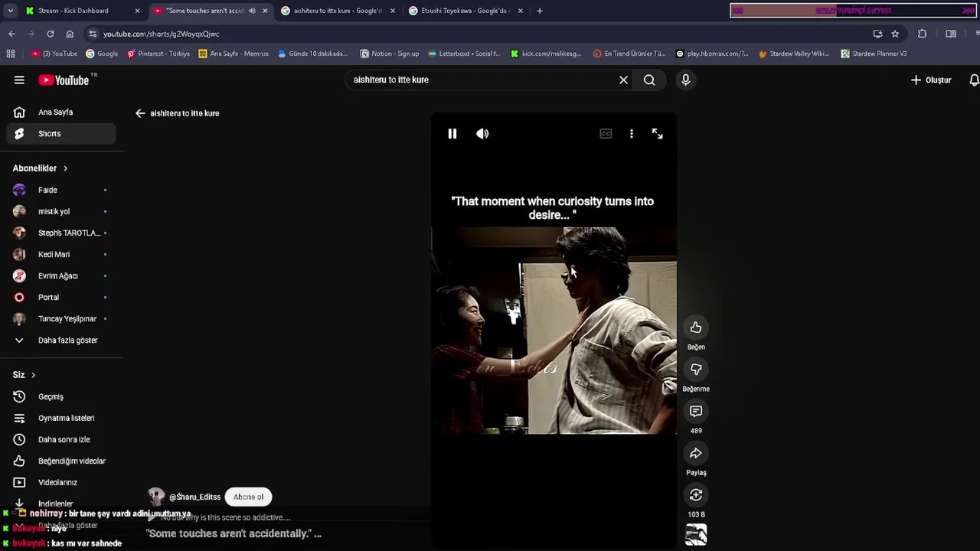Open the Tuncay Yeşilpınar channel
This screenshot has height=551, width=980.
(61, 318)
